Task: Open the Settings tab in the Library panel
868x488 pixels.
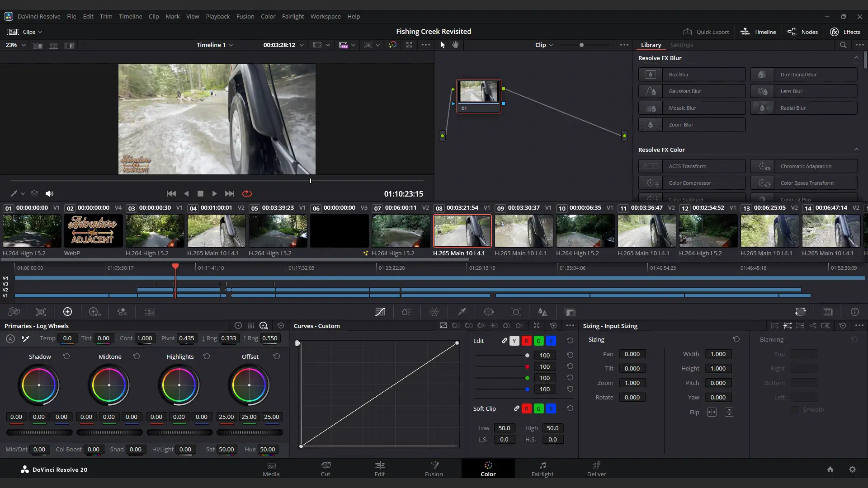Action: coord(682,45)
